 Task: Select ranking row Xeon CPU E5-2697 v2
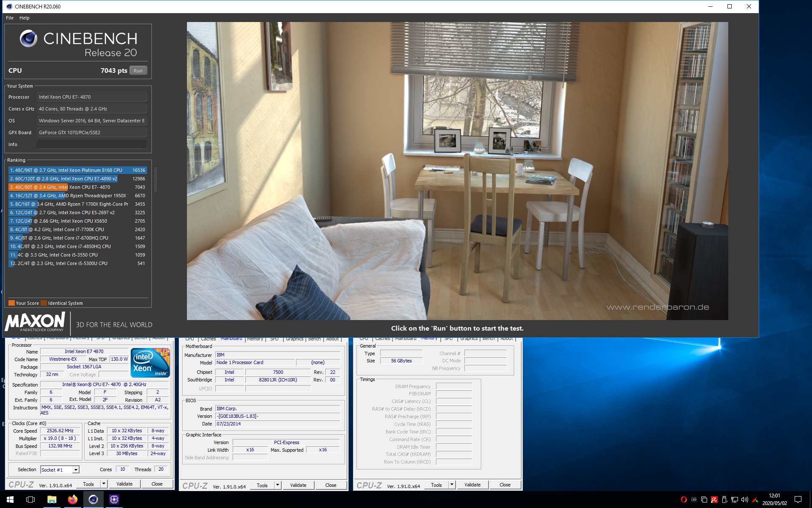[77, 213]
